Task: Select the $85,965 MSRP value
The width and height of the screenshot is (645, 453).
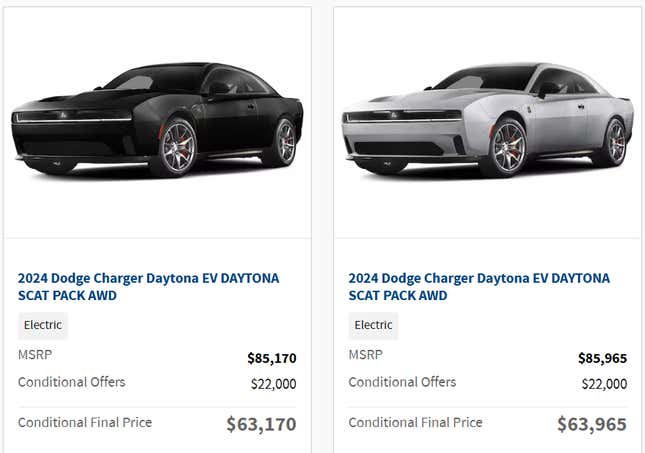Action: coord(602,358)
